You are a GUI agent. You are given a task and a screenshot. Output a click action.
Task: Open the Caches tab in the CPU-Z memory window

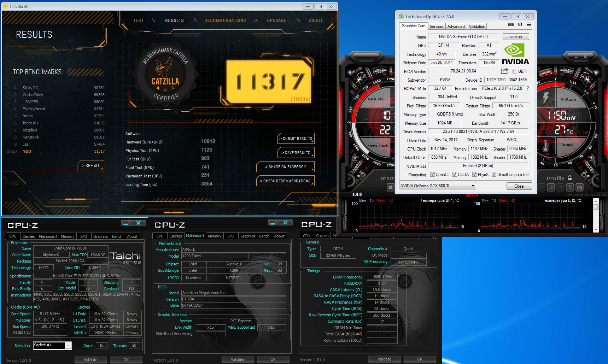(322, 236)
